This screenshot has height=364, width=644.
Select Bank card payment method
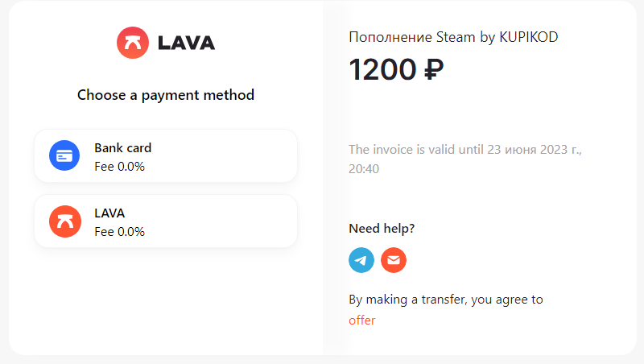point(166,155)
